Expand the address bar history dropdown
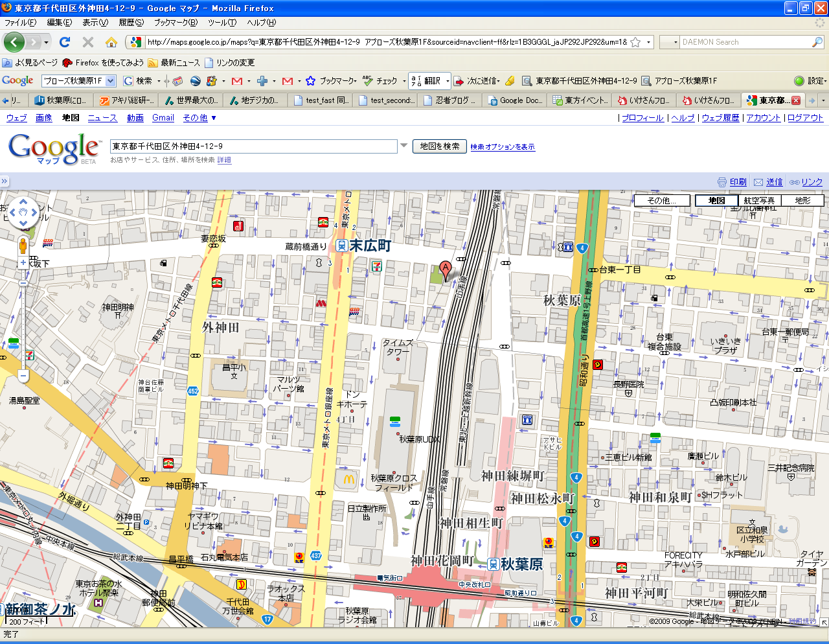This screenshot has width=829, height=644. (648, 42)
